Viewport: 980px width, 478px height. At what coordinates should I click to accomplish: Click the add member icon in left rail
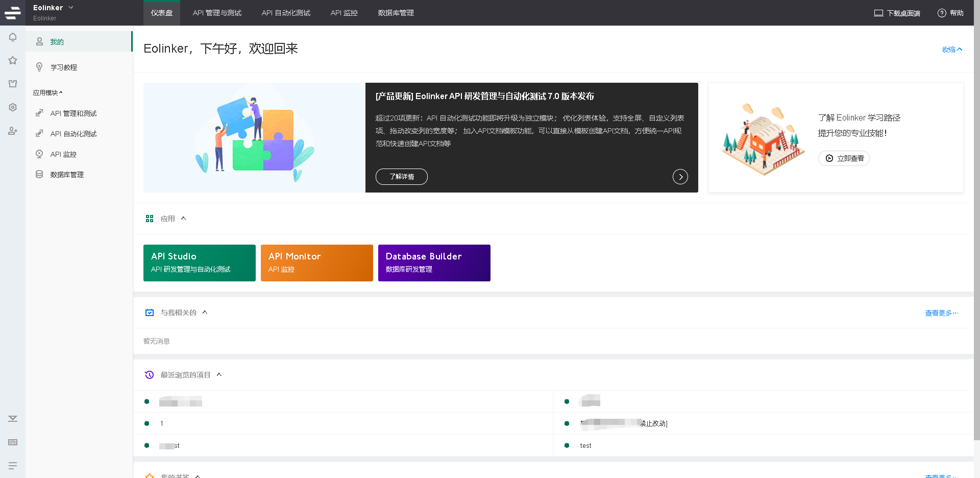(x=13, y=131)
